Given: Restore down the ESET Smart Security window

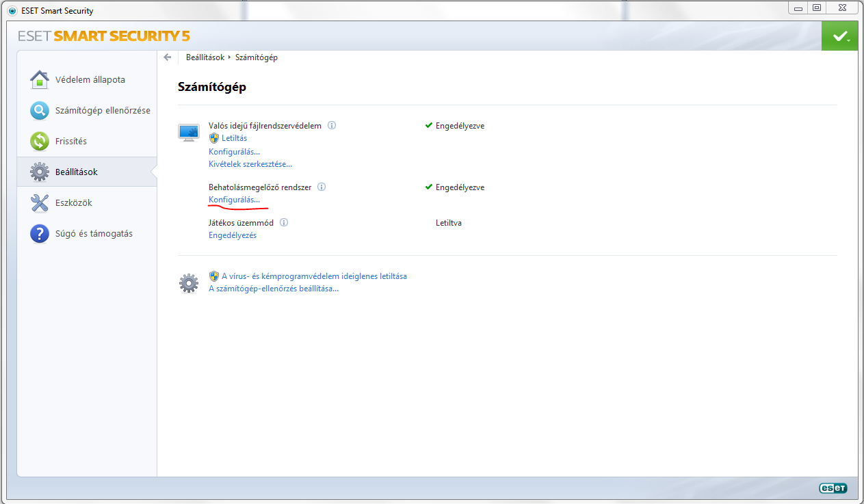Looking at the screenshot, I should coord(816,8).
